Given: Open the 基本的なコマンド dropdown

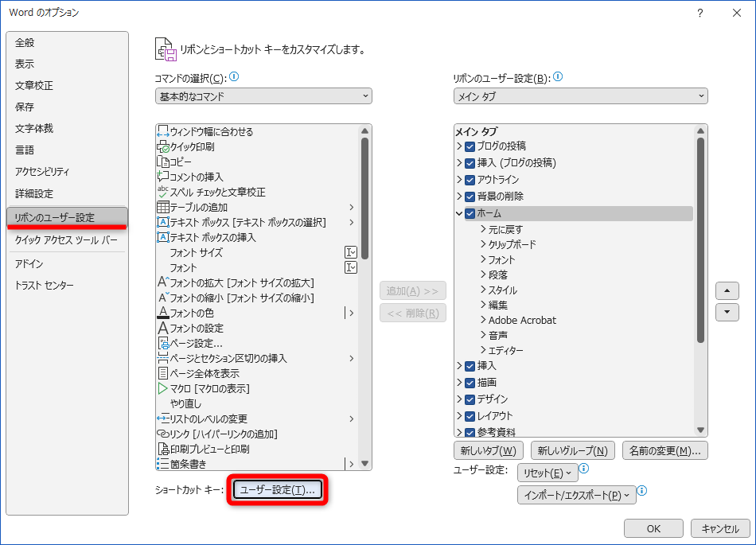Looking at the screenshot, I should pos(263,95).
